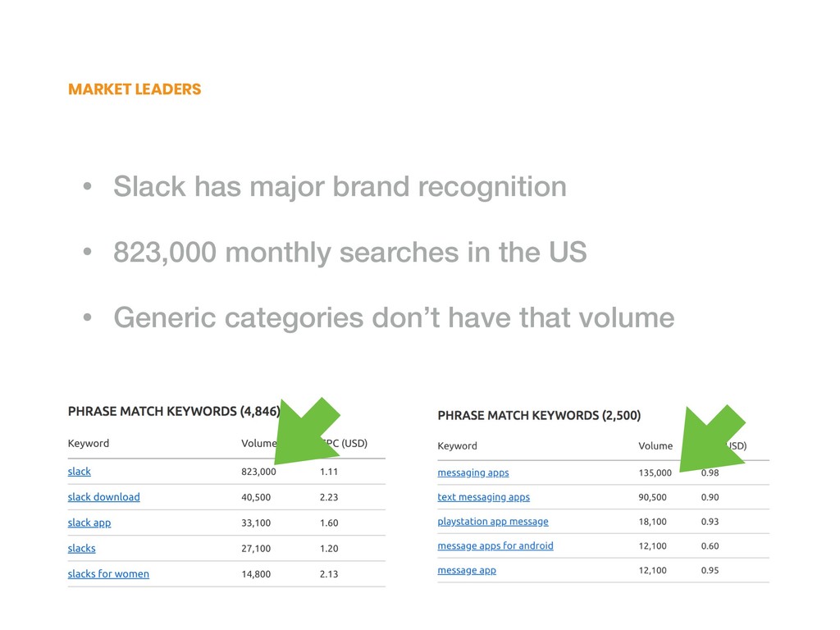This screenshot has height=630, width=840.
Task: Select the MARKET LEADERS orange heading
Action: pos(135,89)
